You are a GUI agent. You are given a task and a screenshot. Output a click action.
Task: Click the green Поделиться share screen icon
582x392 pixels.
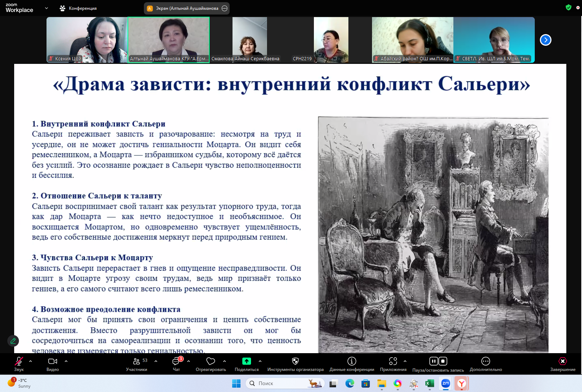tap(247, 362)
